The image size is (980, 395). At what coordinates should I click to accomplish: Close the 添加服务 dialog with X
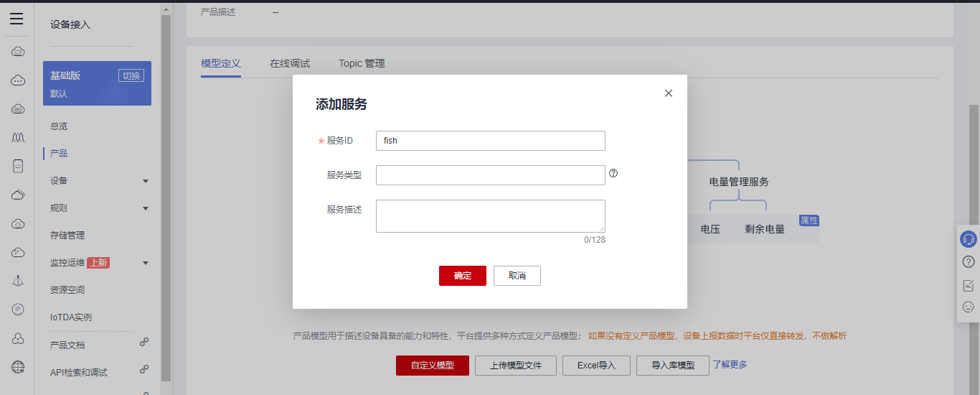[669, 93]
